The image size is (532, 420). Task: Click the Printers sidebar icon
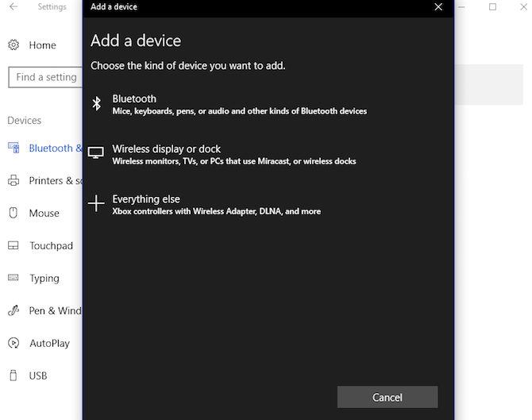13,180
